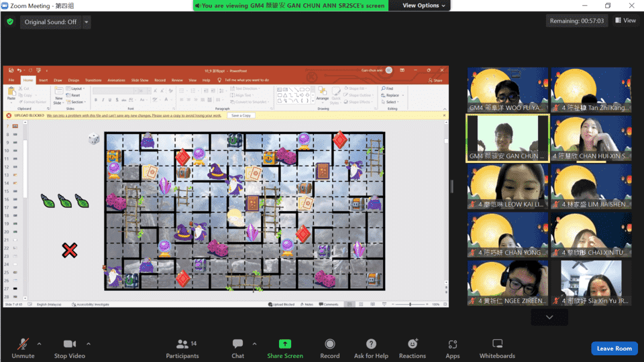Screen dimensions: 644x362
Task: Open the Layout dropdown in Slides group
Action: (76, 88)
